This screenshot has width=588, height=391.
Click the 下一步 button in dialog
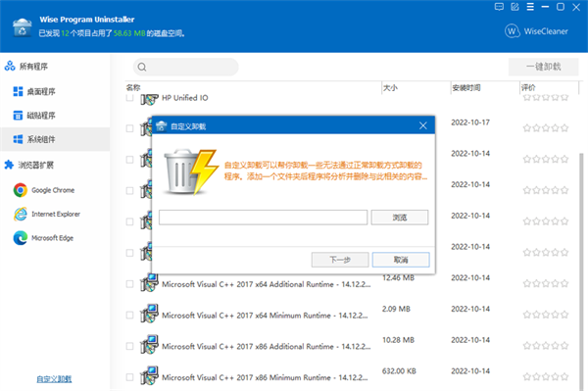pyautogui.click(x=340, y=260)
